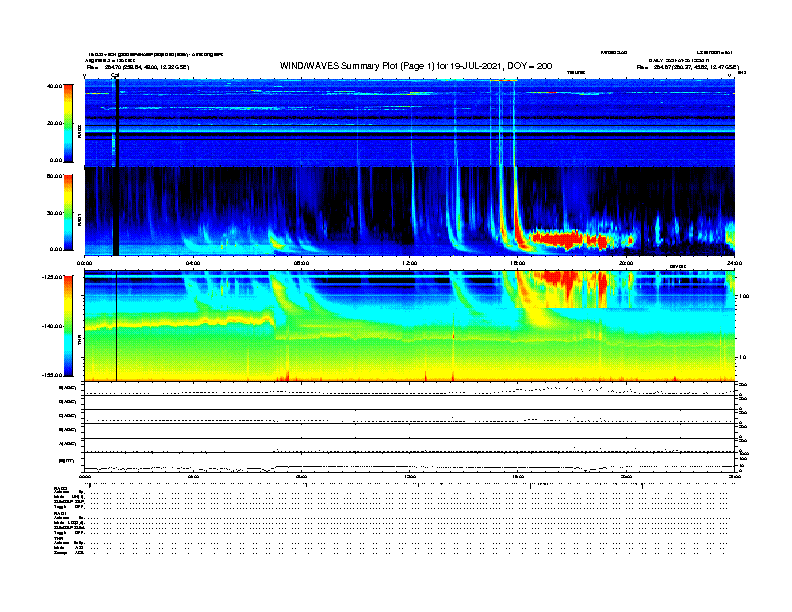Screen dimensions: 792x612
Task: Select the RAD2 color scale bar
Action: pos(68,123)
